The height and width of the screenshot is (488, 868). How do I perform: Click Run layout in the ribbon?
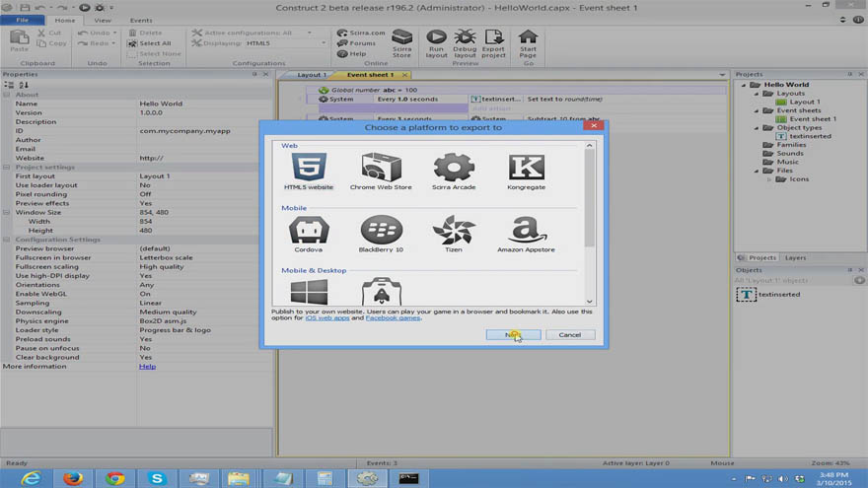click(x=436, y=43)
